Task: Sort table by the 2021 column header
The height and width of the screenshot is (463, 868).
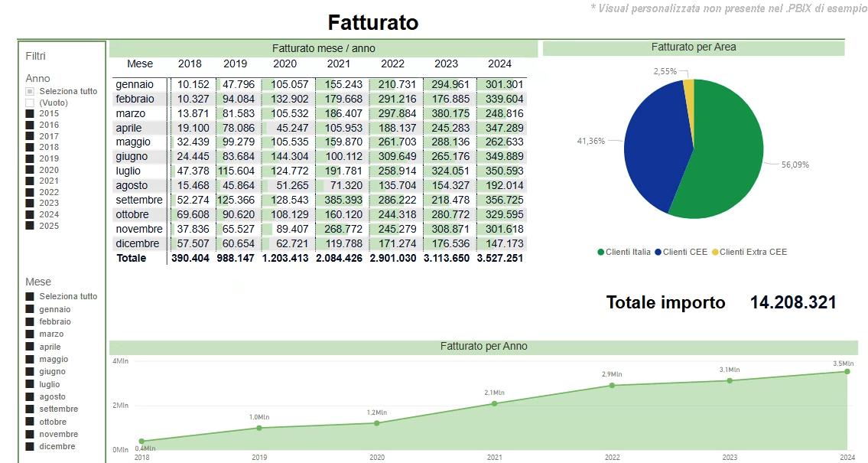Action: pyautogui.click(x=339, y=64)
